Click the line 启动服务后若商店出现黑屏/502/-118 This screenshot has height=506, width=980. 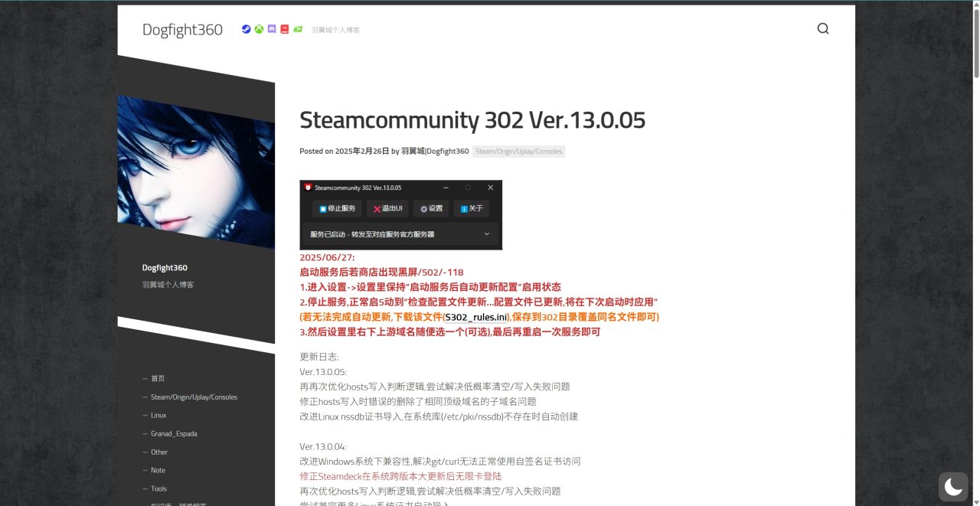[x=381, y=273]
